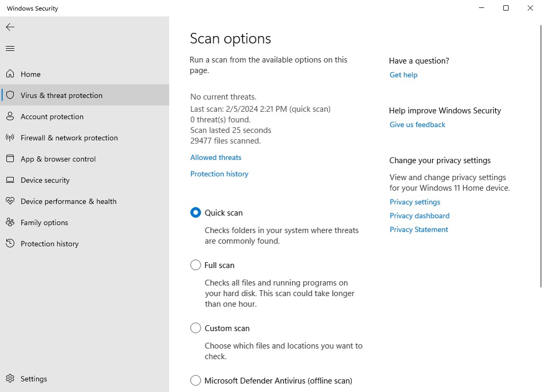Click the Virus & threat protection shield icon
The width and height of the screenshot is (542, 392).
click(x=10, y=95)
